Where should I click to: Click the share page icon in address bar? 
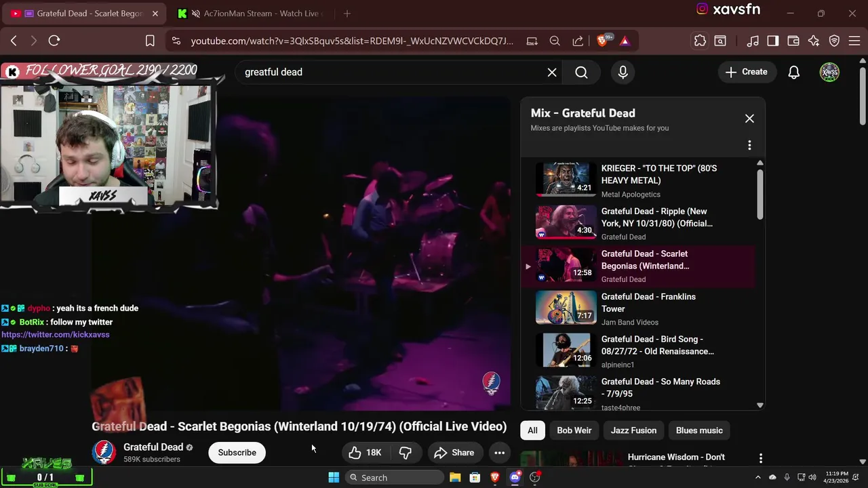(x=578, y=41)
